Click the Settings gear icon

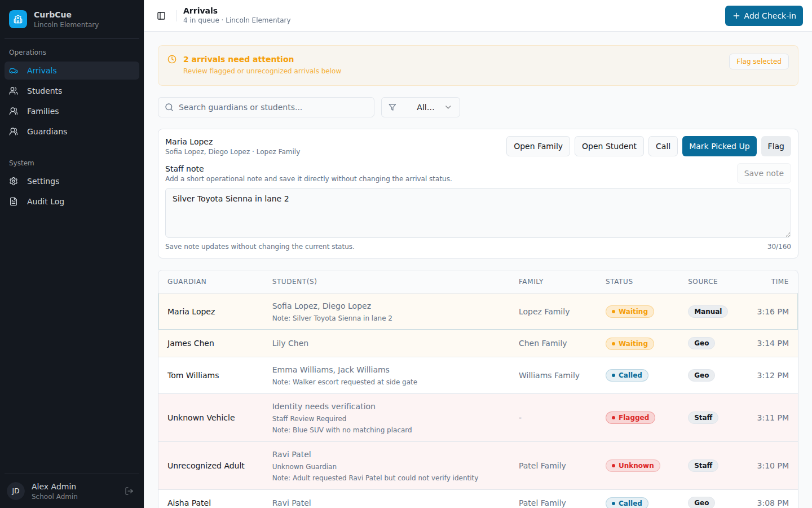pos(14,181)
